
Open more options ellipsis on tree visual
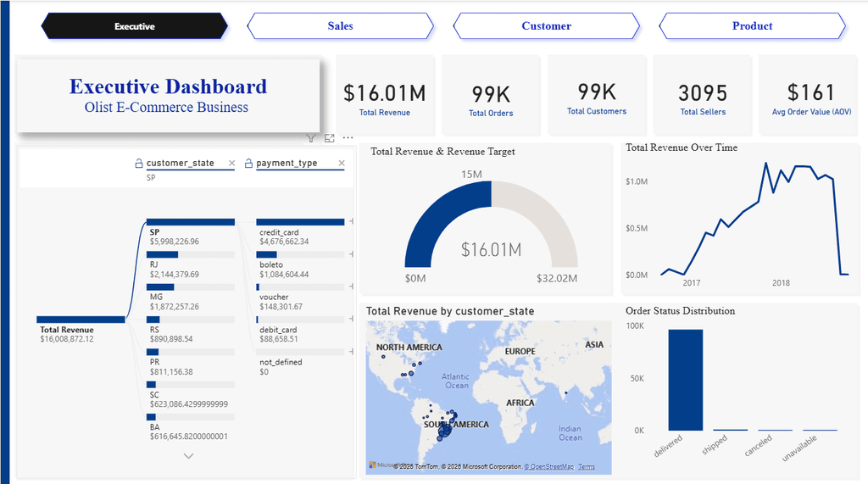coord(348,137)
